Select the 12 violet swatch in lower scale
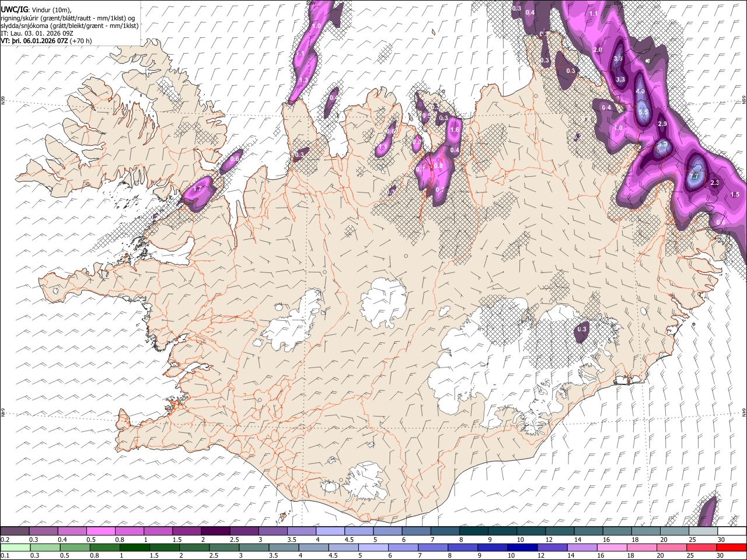The height and width of the screenshot is (560, 747). click(x=551, y=548)
